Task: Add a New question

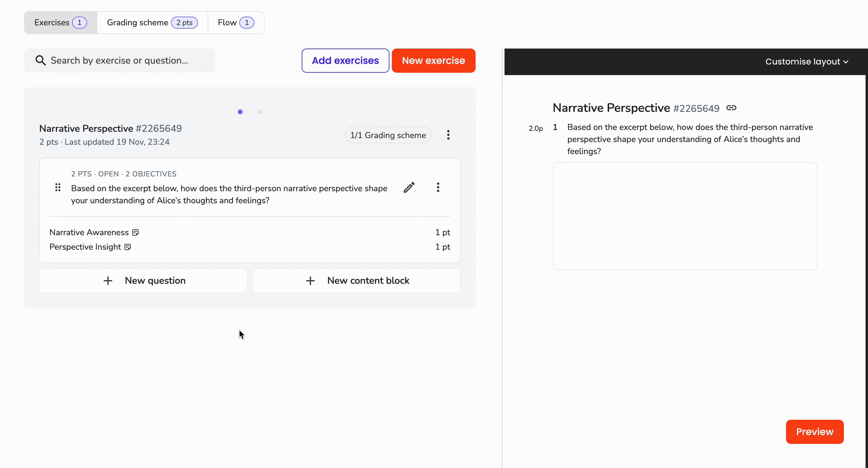Action: pos(143,280)
